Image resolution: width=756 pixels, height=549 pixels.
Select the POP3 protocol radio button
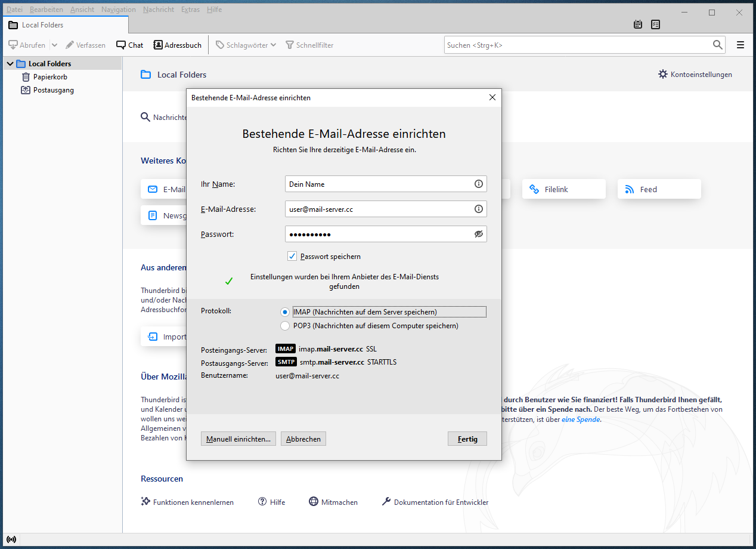[285, 326]
